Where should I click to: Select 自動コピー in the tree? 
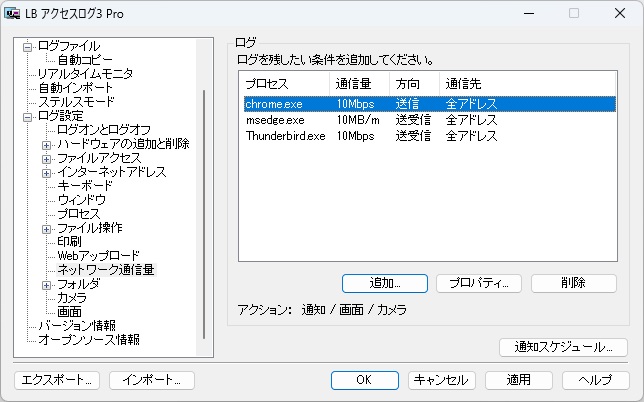tap(85, 60)
